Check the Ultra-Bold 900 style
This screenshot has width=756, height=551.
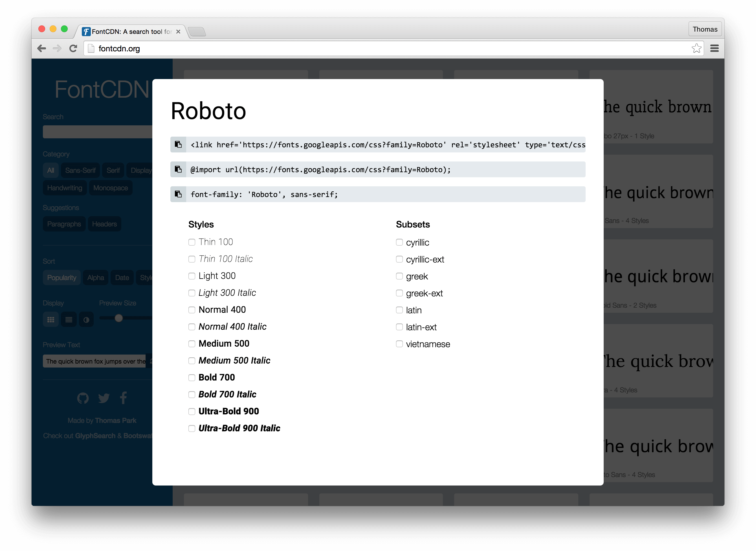[x=192, y=412]
